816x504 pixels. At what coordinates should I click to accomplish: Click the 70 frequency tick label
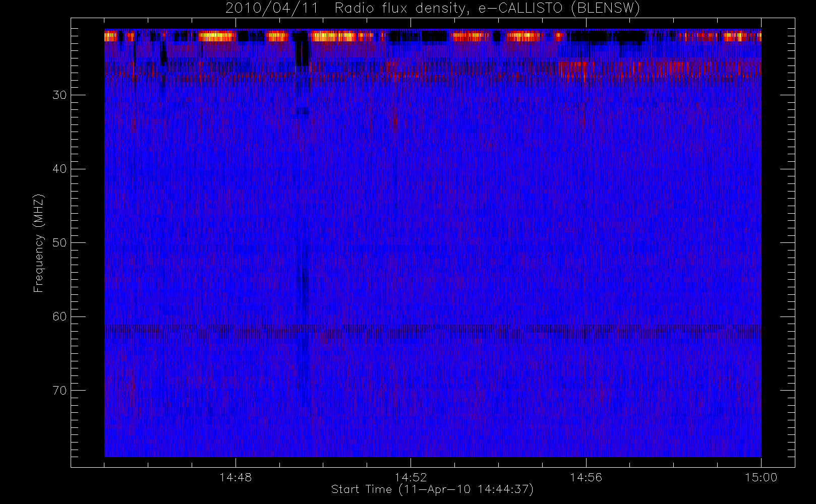[60, 390]
